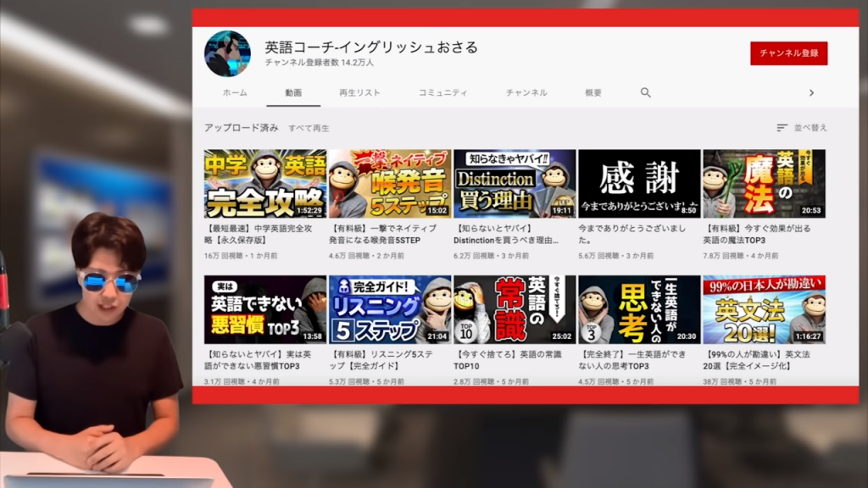Click the アップロード済み section heading

point(242,128)
